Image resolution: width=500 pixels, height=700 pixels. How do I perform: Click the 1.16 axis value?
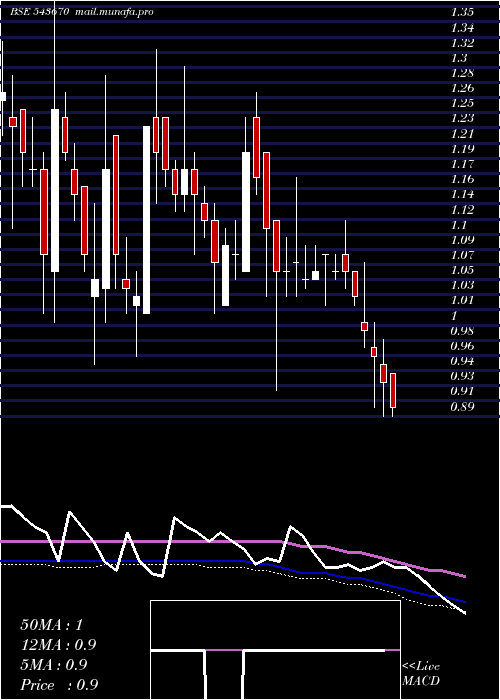tap(462, 179)
